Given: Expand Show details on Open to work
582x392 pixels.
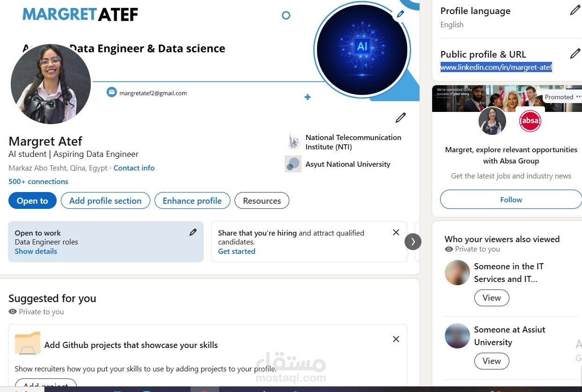Looking at the screenshot, I should point(36,251).
